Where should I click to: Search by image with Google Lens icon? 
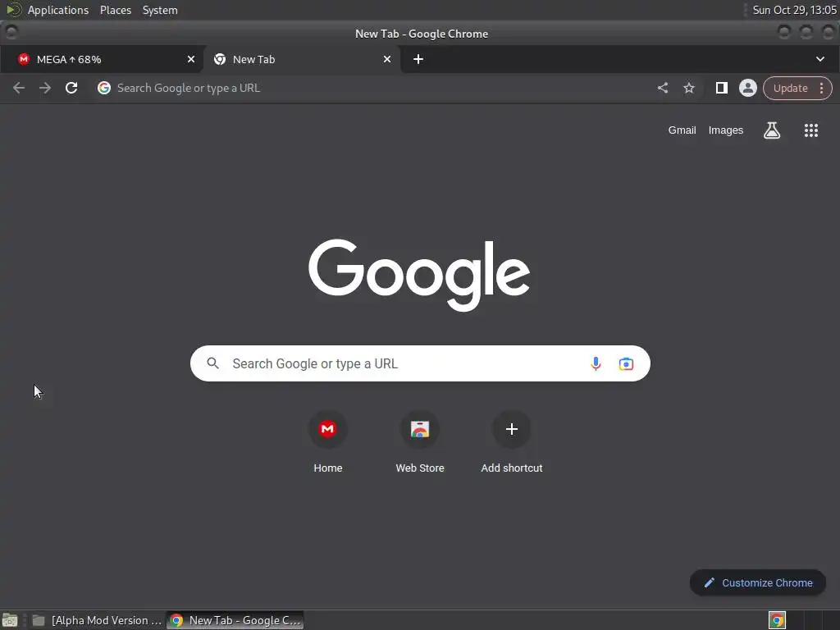click(x=626, y=363)
